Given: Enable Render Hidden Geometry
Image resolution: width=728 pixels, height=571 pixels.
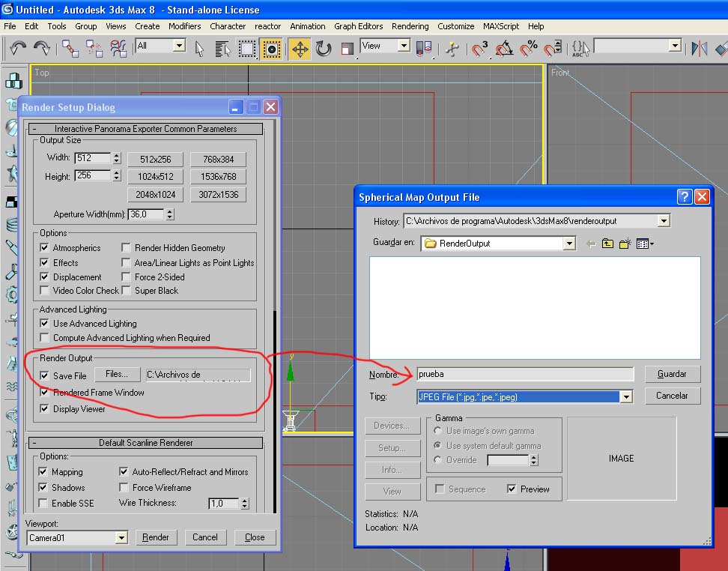Looking at the screenshot, I should tap(126, 247).
